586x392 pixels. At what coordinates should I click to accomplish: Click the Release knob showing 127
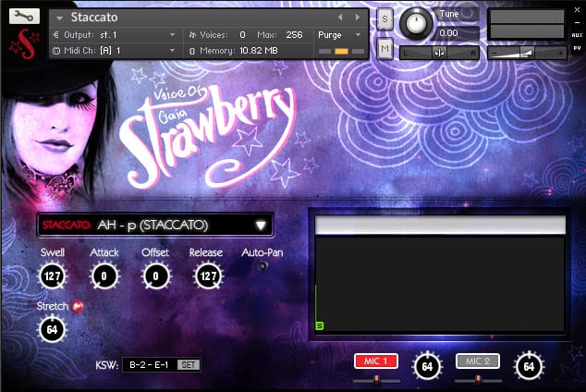pyautogui.click(x=207, y=276)
